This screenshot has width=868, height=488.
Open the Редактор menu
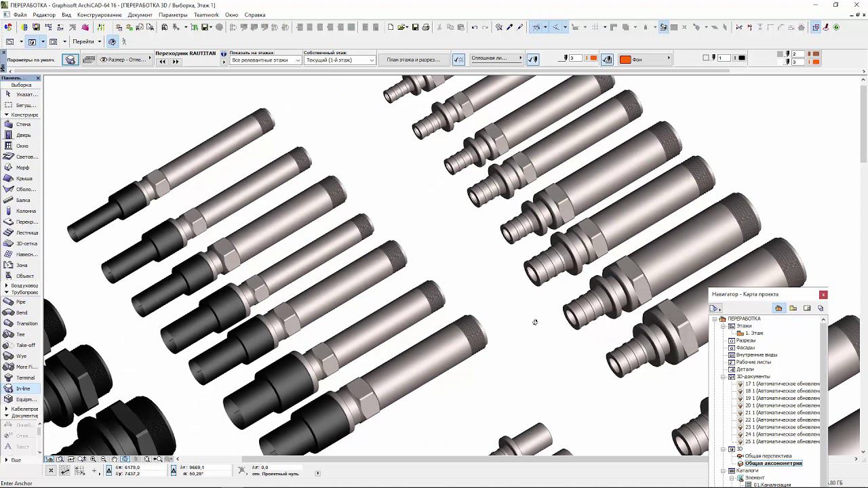[x=44, y=15]
